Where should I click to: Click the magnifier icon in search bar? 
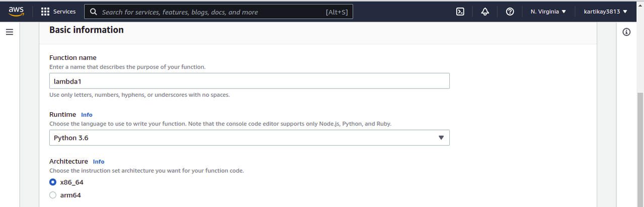[94, 12]
